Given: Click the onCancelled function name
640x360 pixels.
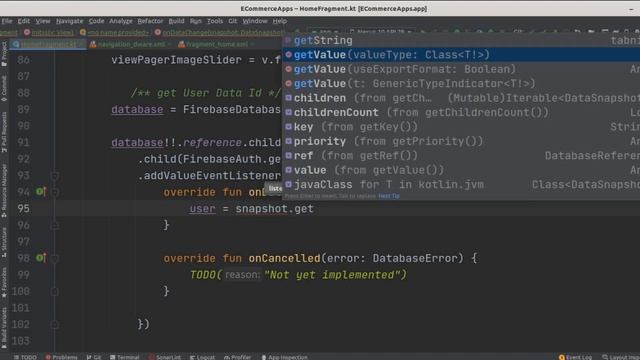Looking at the screenshot, I should pyautogui.click(x=284, y=258).
